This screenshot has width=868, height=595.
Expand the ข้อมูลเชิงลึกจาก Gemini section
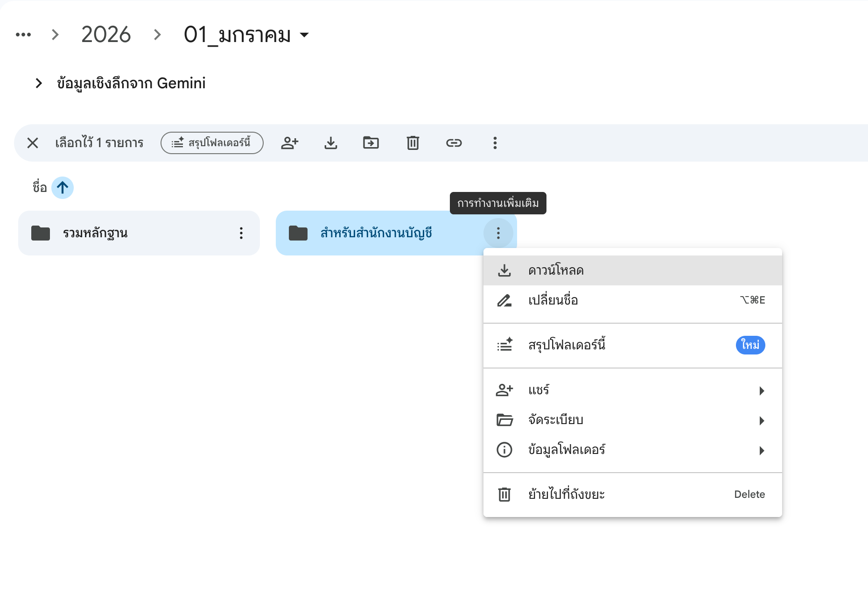pyautogui.click(x=39, y=84)
